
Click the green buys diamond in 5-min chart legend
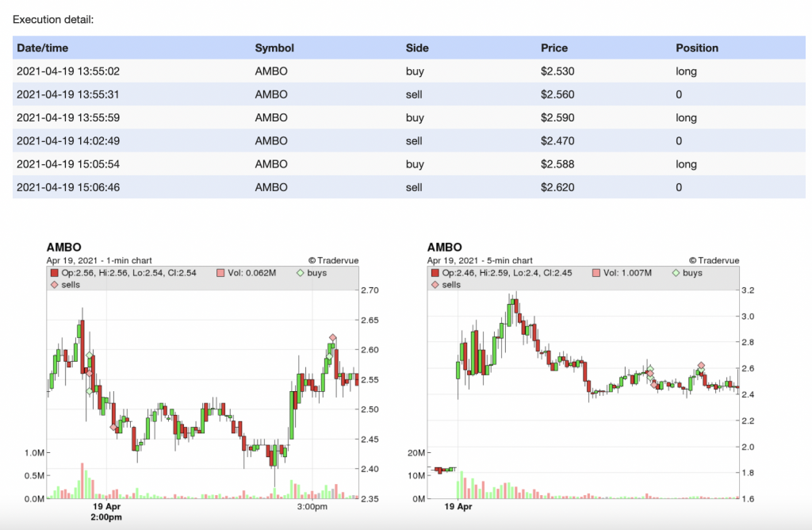[675, 273]
